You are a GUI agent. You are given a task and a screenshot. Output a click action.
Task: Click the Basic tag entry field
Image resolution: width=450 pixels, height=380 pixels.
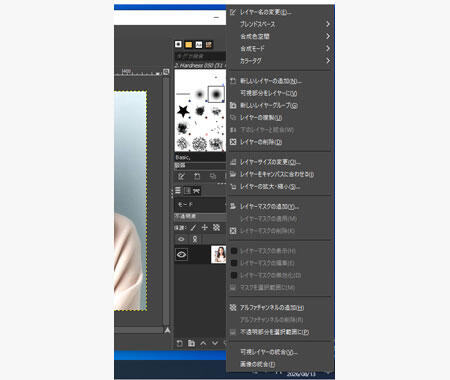[200, 157]
